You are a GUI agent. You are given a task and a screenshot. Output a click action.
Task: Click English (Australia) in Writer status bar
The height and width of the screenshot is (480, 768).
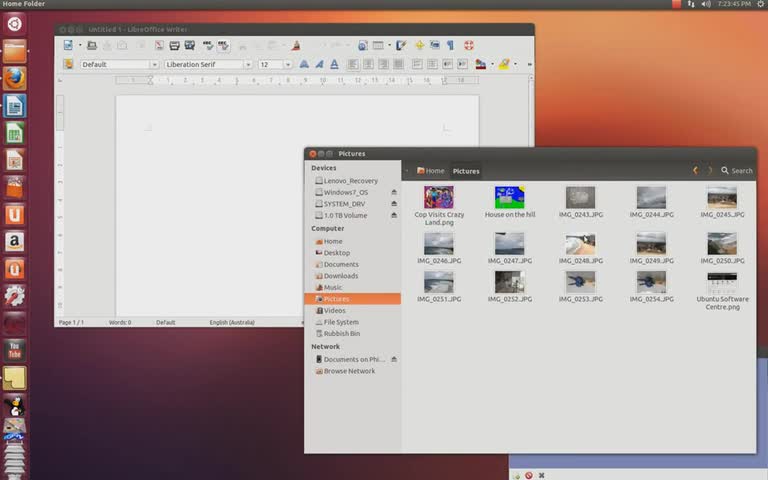coord(232,322)
